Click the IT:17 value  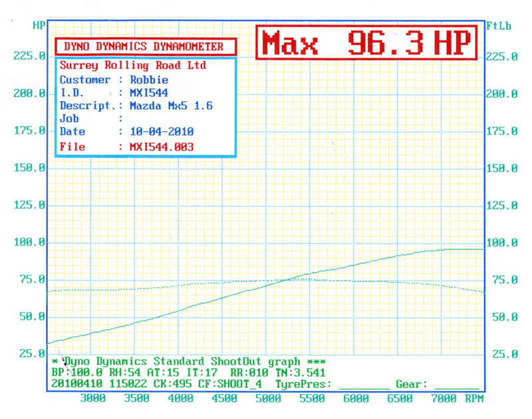(201, 372)
